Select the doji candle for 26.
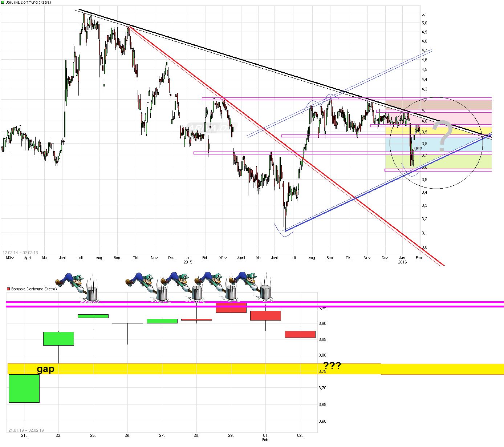 pyautogui.click(x=127, y=323)
